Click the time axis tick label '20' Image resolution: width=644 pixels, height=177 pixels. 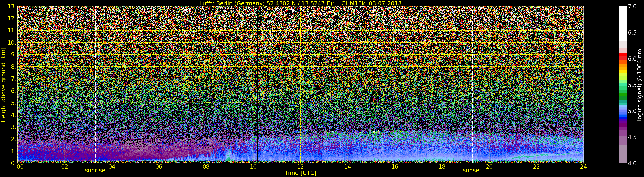click(x=489, y=166)
